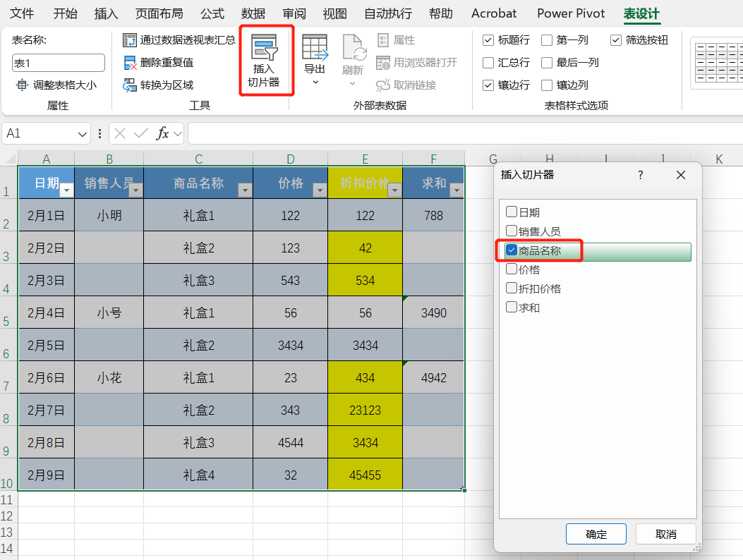Open the 销售人员 column filter dropdown
This screenshot has height=560, width=743.
click(136, 190)
